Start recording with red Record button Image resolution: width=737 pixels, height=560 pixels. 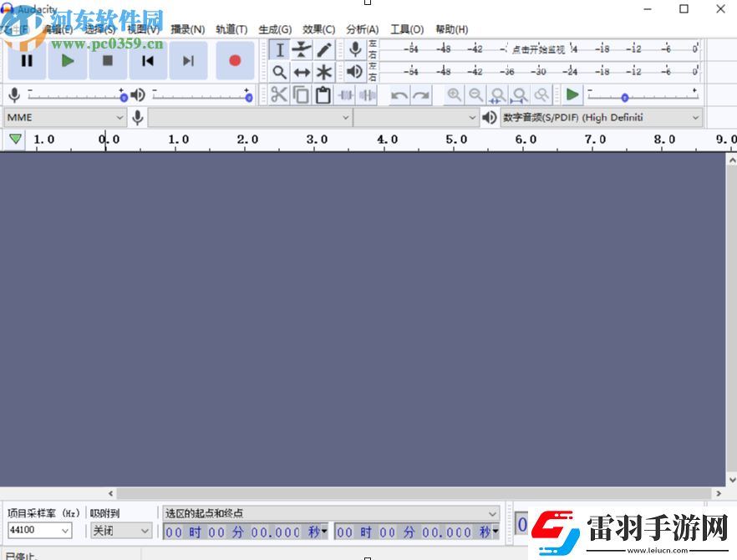pyautogui.click(x=235, y=61)
